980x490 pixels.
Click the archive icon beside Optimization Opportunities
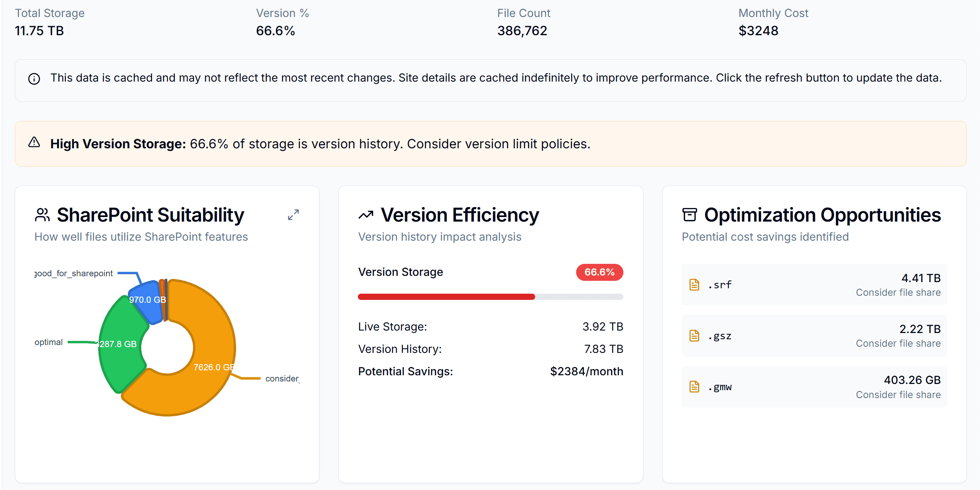tap(690, 214)
